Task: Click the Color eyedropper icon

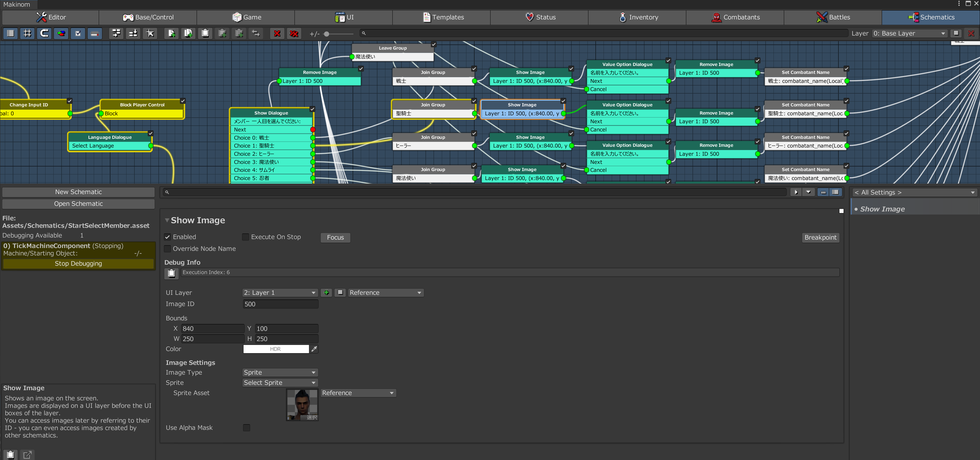Action: [314, 349]
